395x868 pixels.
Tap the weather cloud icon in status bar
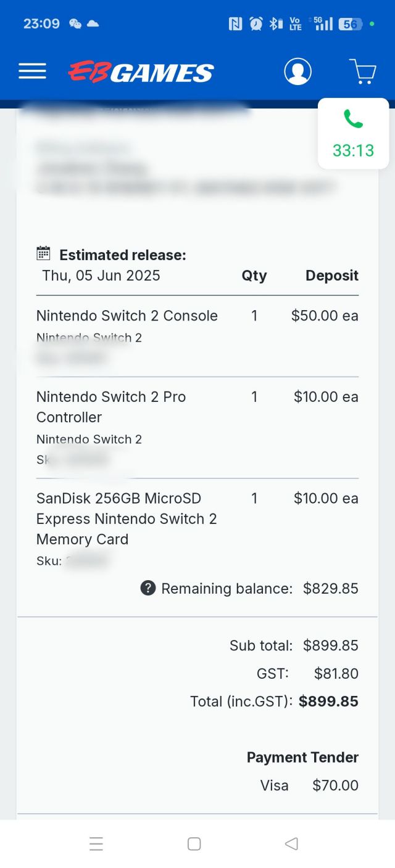click(93, 23)
